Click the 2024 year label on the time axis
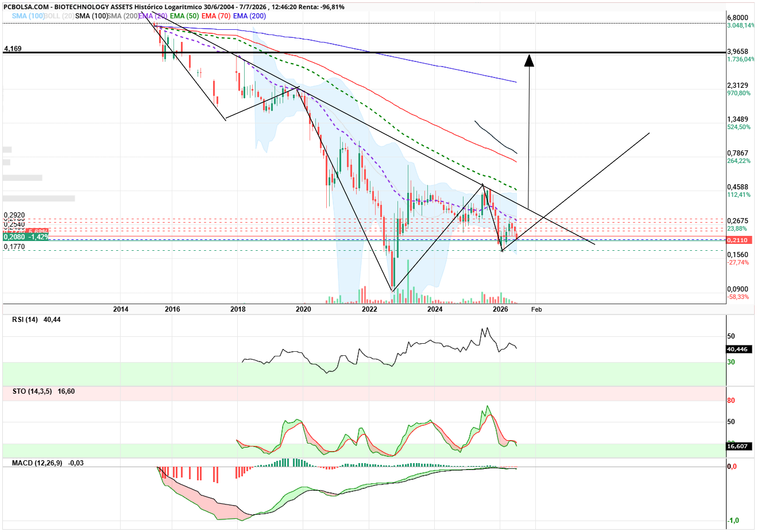The image size is (757, 532). (x=435, y=309)
